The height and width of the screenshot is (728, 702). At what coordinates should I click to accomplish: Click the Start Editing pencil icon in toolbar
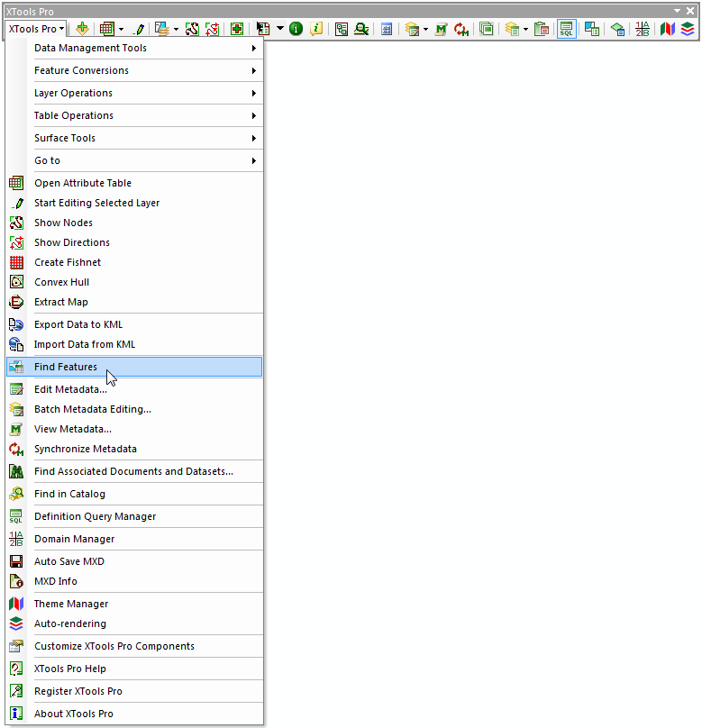coord(139,29)
